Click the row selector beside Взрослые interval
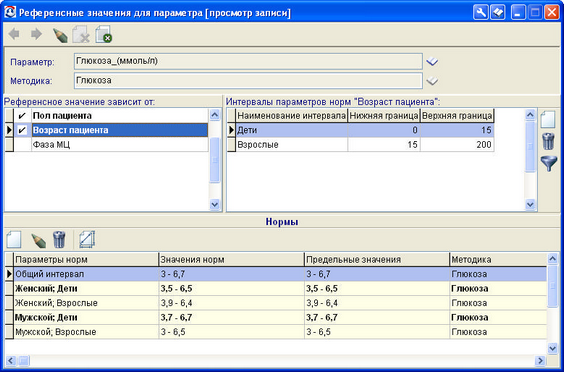The image size is (564, 372). click(x=231, y=145)
